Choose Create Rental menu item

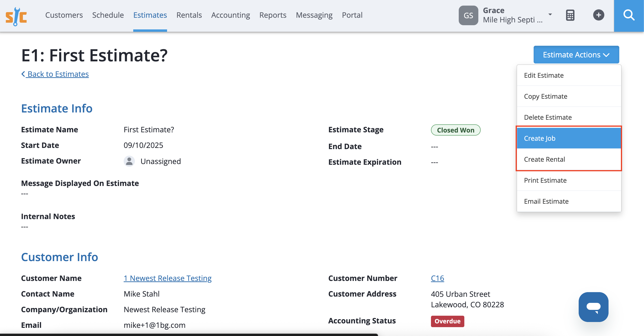(x=569, y=159)
